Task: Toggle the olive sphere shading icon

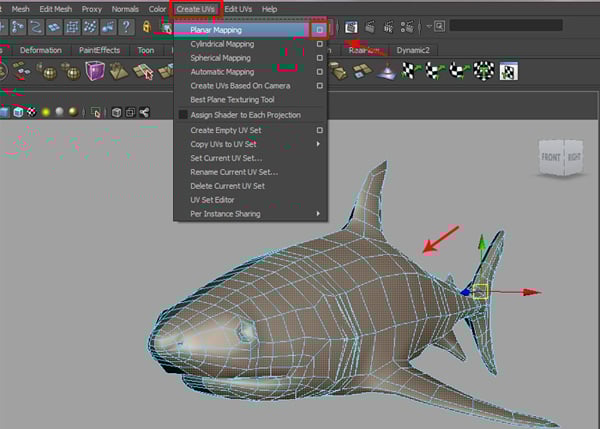Action: (73, 112)
